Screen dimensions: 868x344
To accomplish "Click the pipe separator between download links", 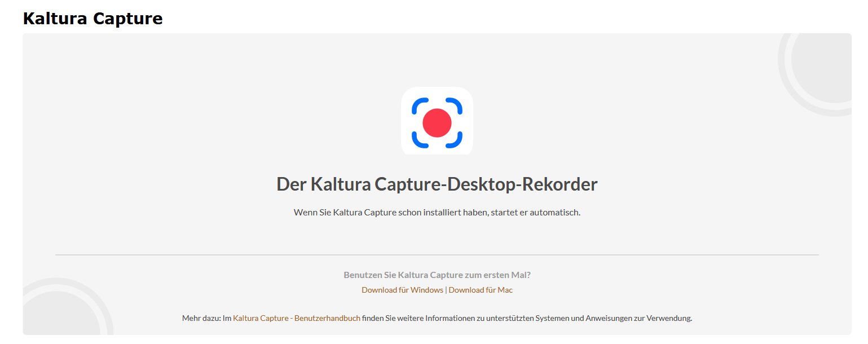I will click(446, 290).
